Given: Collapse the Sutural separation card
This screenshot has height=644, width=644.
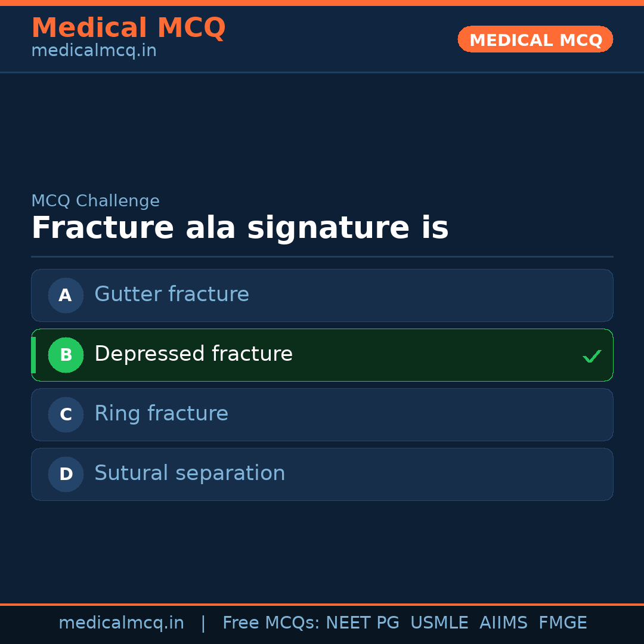Looking at the screenshot, I should click(322, 474).
